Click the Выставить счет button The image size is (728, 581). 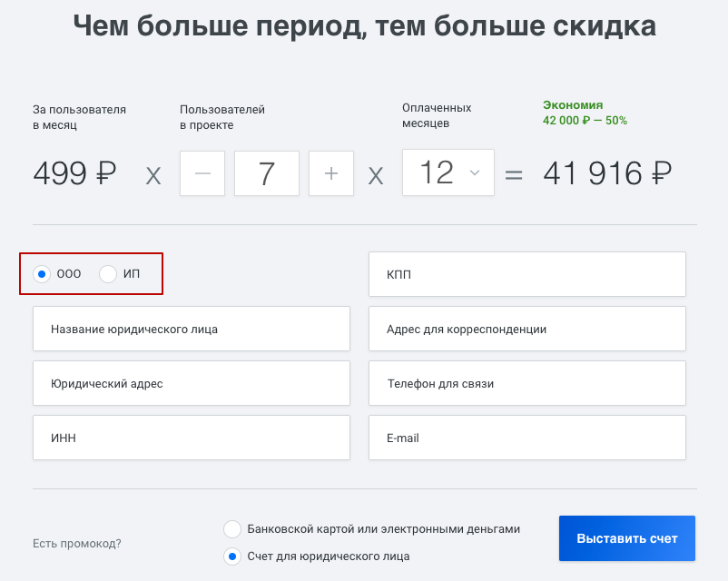626,538
